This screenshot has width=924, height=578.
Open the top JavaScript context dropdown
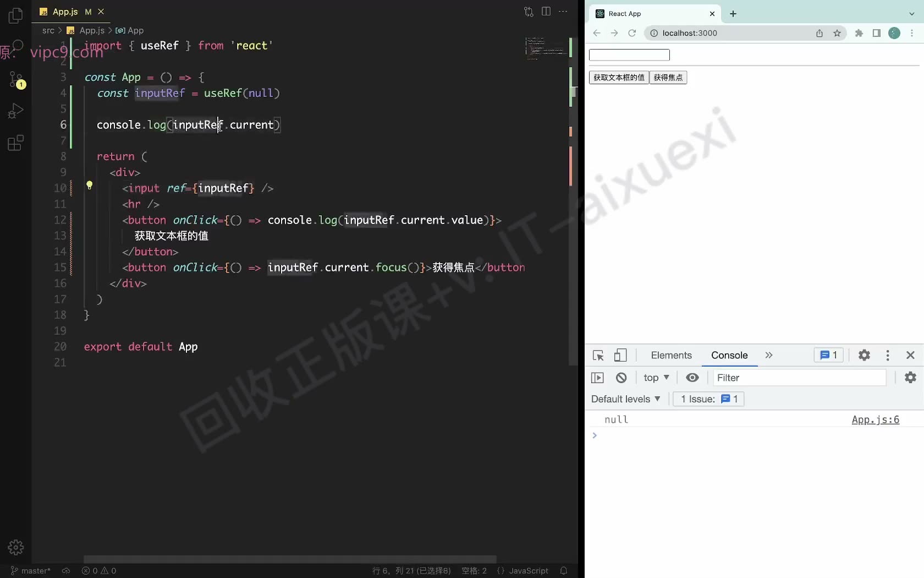point(656,378)
